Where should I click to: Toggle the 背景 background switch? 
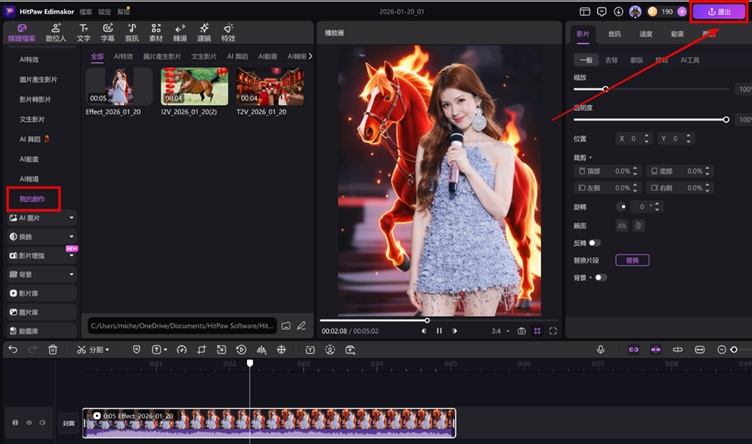coord(600,277)
